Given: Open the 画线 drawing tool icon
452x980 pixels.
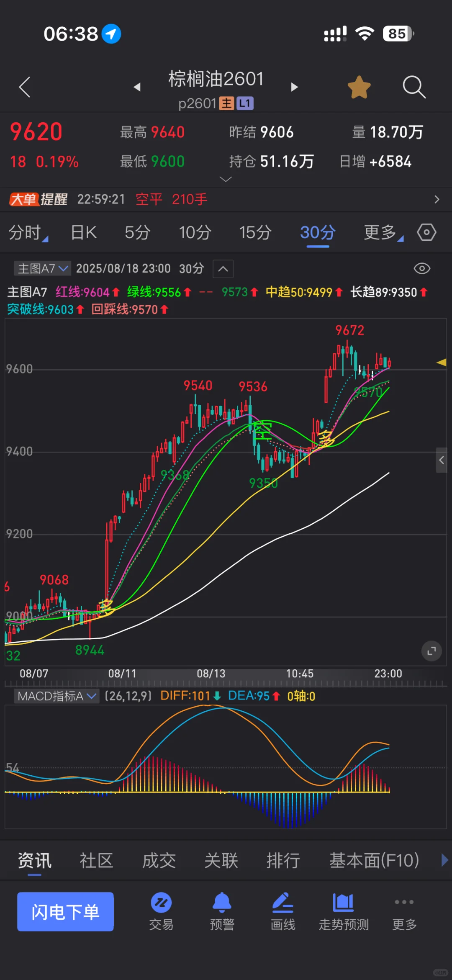Looking at the screenshot, I should pyautogui.click(x=283, y=912).
